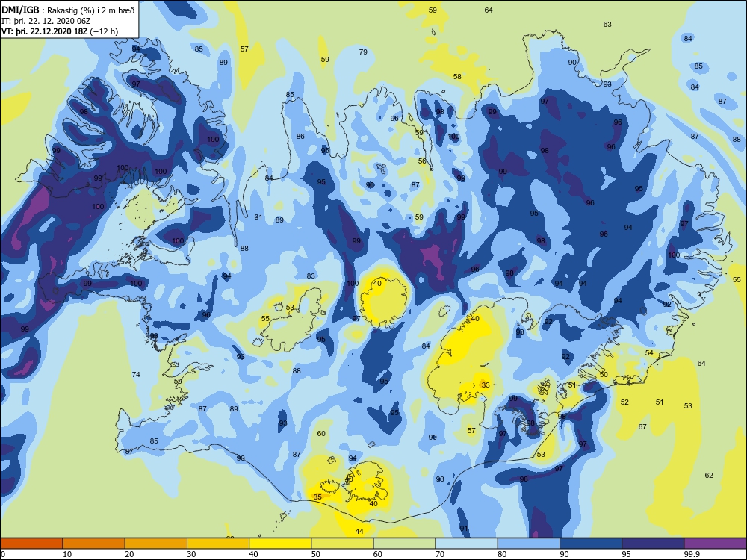Click the '10' legend scale label
Image resolution: width=747 pixels, height=560 pixels.
point(67,554)
